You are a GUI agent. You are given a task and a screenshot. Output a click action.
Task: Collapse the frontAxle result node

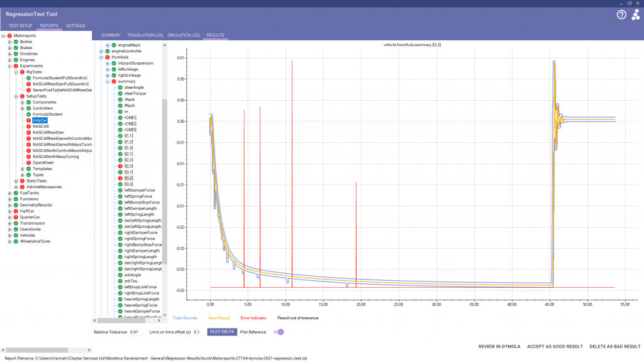[101, 57]
